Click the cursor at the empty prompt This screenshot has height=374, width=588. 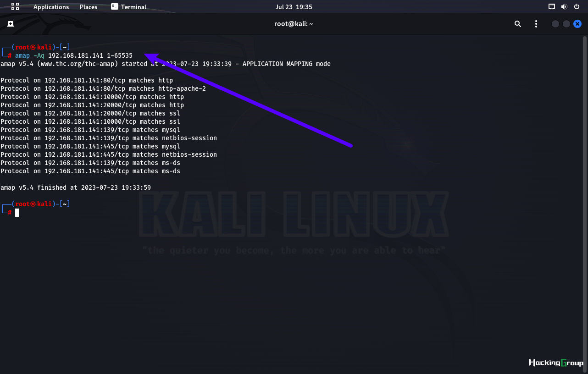17,212
